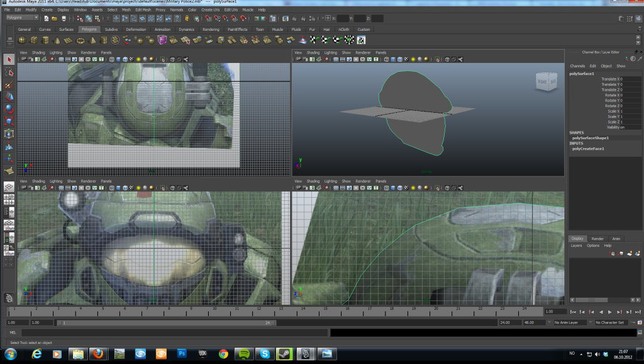Click the Save Scene icon

[64, 18]
